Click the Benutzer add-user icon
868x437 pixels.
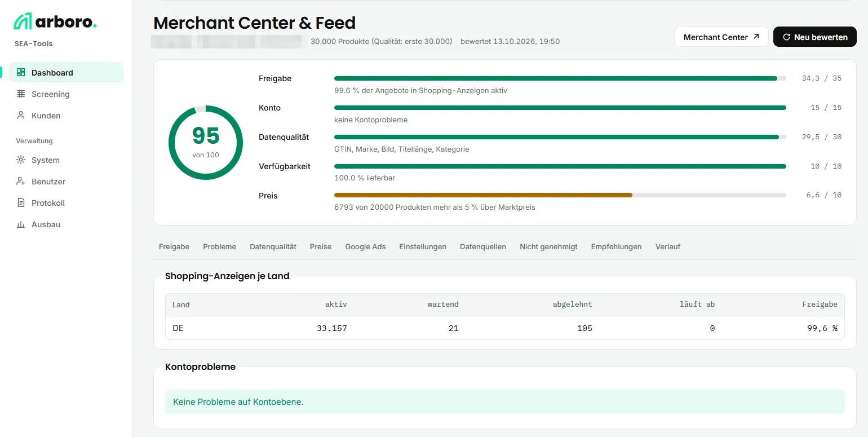click(x=21, y=181)
